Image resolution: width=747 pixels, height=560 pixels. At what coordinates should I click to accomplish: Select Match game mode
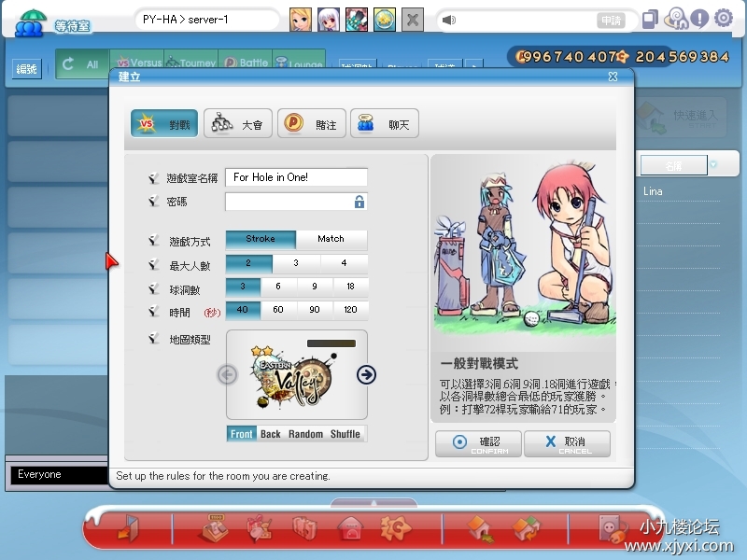click(331, 239)
